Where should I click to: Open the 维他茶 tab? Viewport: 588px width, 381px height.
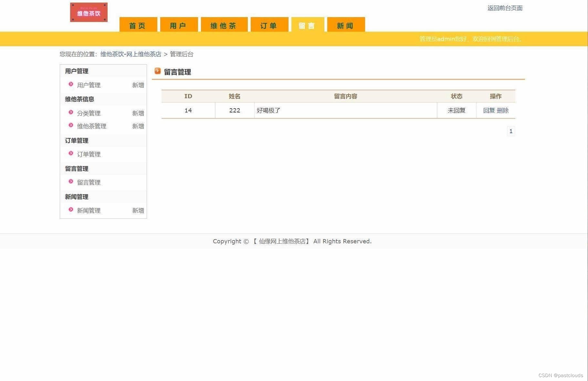(x=224, y=25)
